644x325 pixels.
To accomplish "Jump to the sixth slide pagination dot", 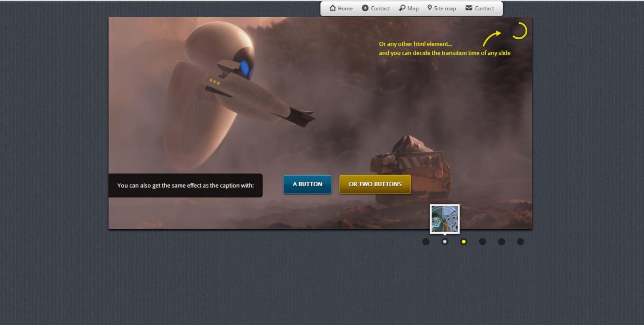I will point(520,242).
